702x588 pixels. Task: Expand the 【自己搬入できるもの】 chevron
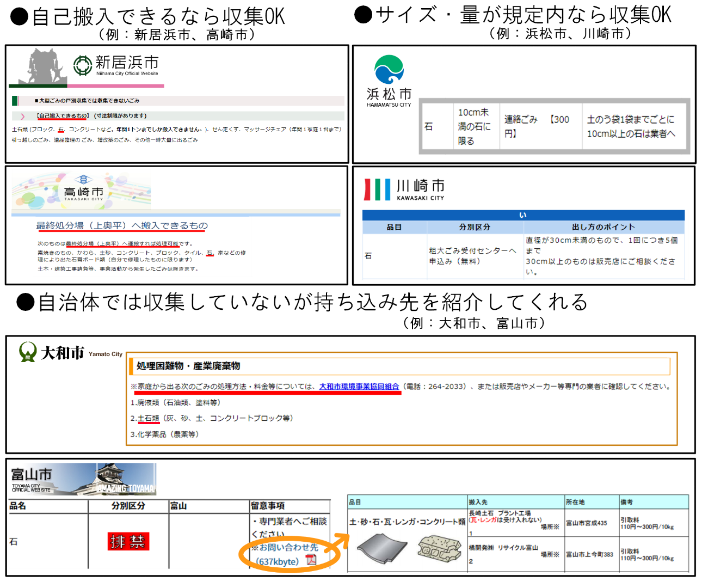[22, 116]
